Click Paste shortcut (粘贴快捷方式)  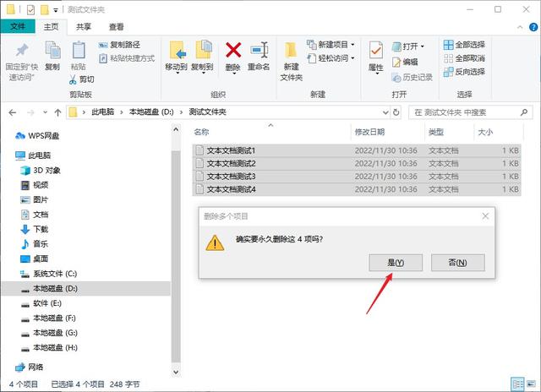(x=127, y=58)
